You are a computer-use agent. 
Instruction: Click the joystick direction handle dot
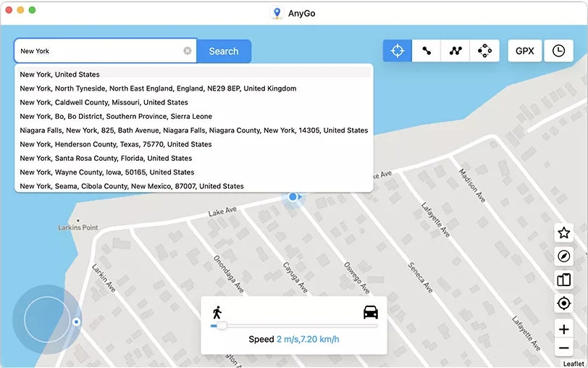click(76, 322)
